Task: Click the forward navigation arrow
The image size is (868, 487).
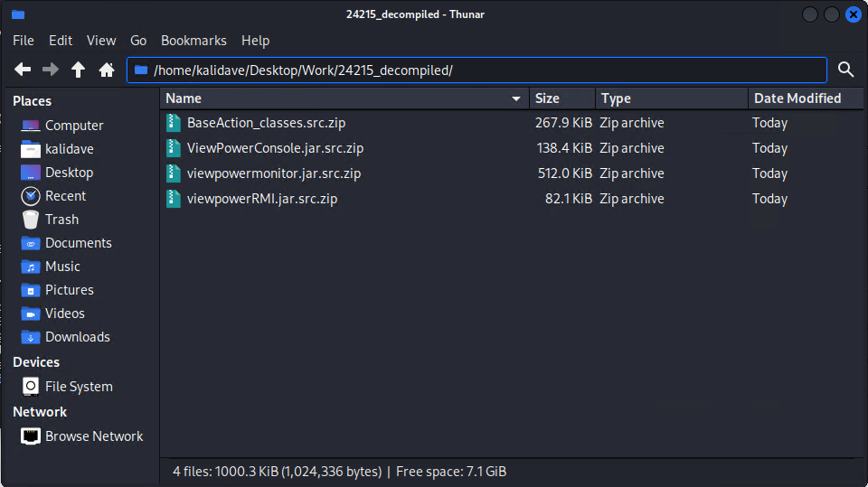Action: tap(51, 70)
